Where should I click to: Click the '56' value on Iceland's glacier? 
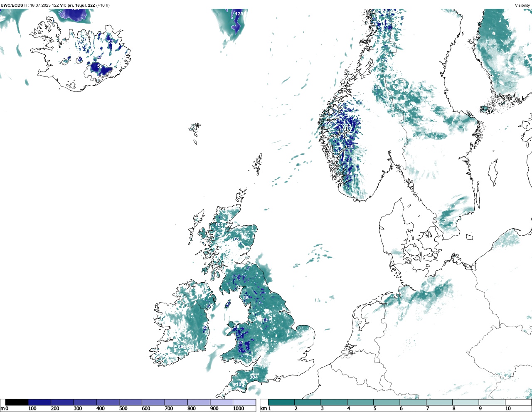point(100,66)
